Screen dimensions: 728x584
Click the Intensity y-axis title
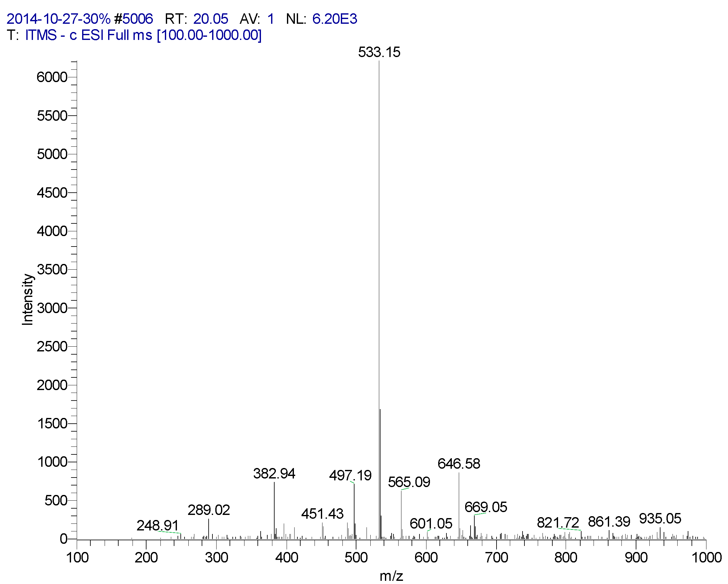pos(27,299)
